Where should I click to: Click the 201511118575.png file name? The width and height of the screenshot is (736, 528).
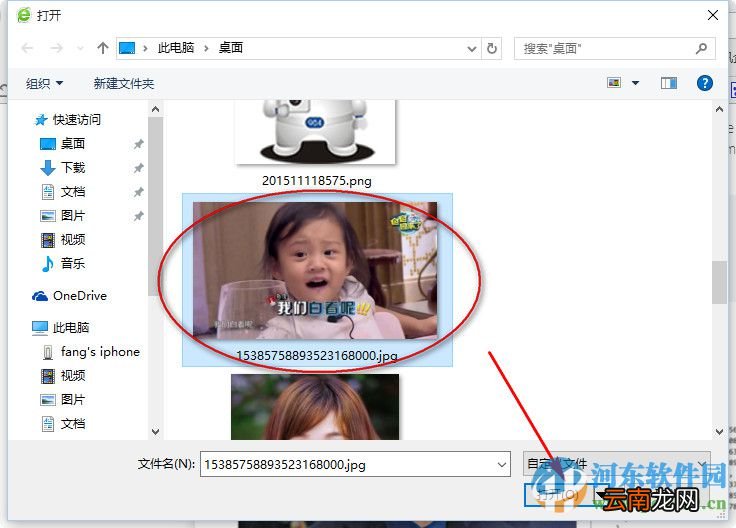click(317, 180)
